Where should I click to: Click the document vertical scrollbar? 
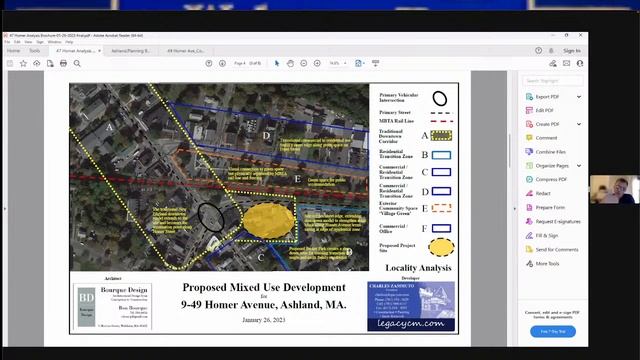509,151
